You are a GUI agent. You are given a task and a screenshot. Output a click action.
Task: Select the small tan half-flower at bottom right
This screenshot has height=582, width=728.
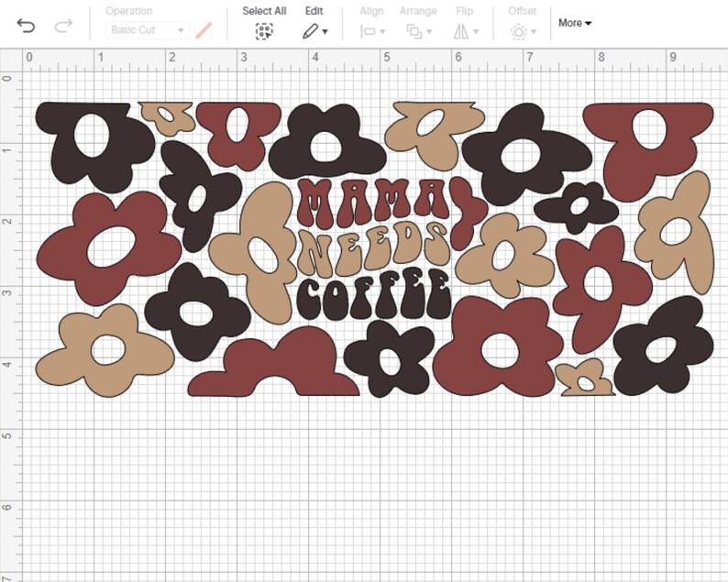[585, 378]
